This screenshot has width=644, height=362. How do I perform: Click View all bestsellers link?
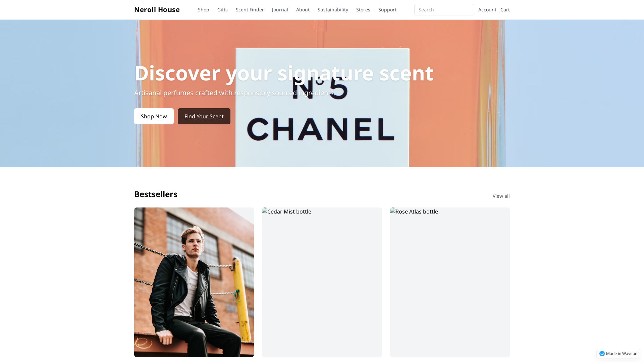pos(501,196)
